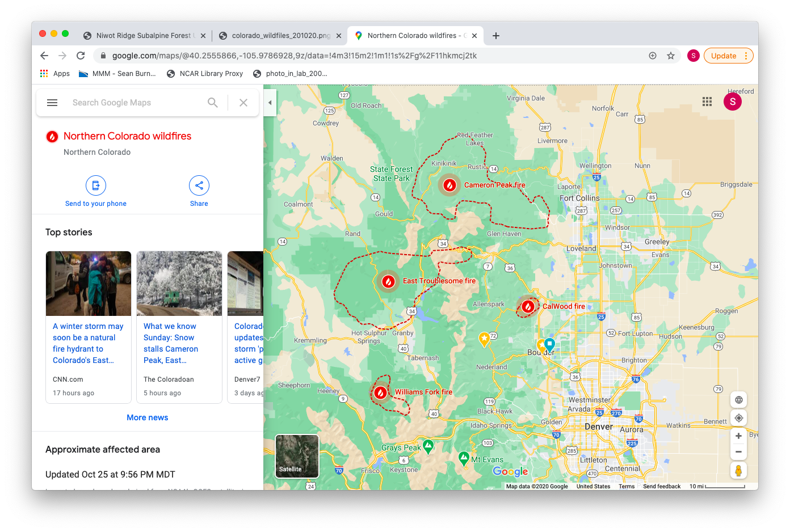Image resolution: width=790 pixels, height=532 pixels.
Task: Close the Niwot Ridge tab
Action: [203, 36]
